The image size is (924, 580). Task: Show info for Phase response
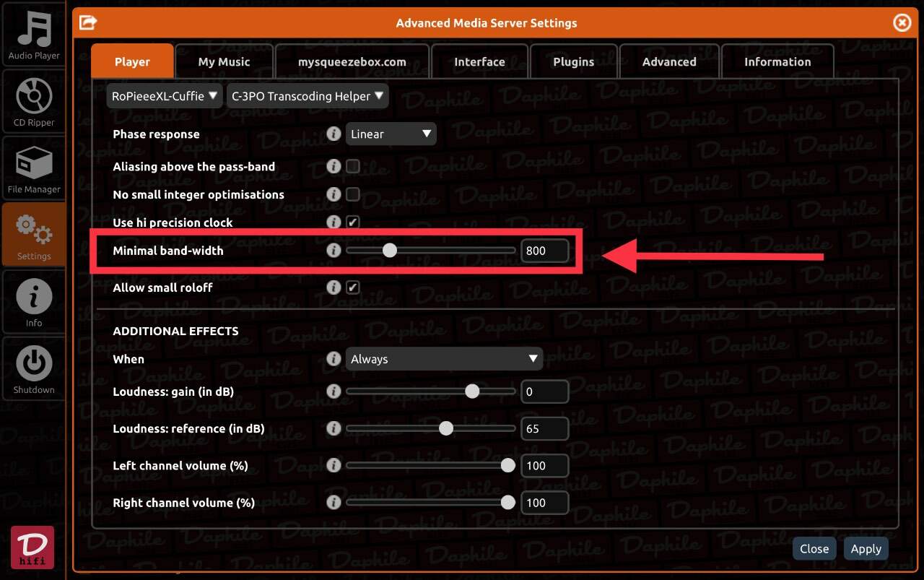[334, 134]
